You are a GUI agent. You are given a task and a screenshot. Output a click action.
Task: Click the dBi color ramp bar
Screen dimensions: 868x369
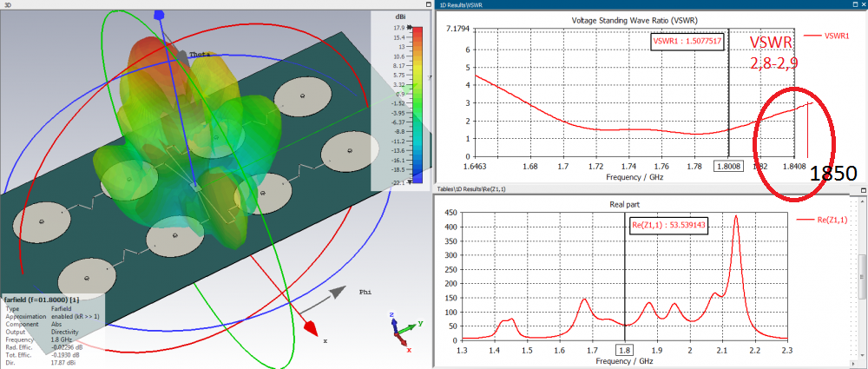418,104
